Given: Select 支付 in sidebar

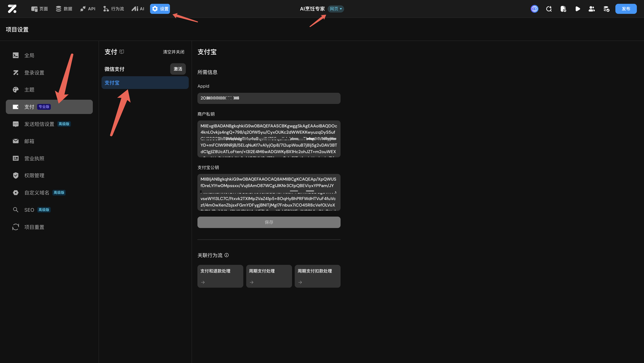Looking at the screenshot, I should click(49, 107).
